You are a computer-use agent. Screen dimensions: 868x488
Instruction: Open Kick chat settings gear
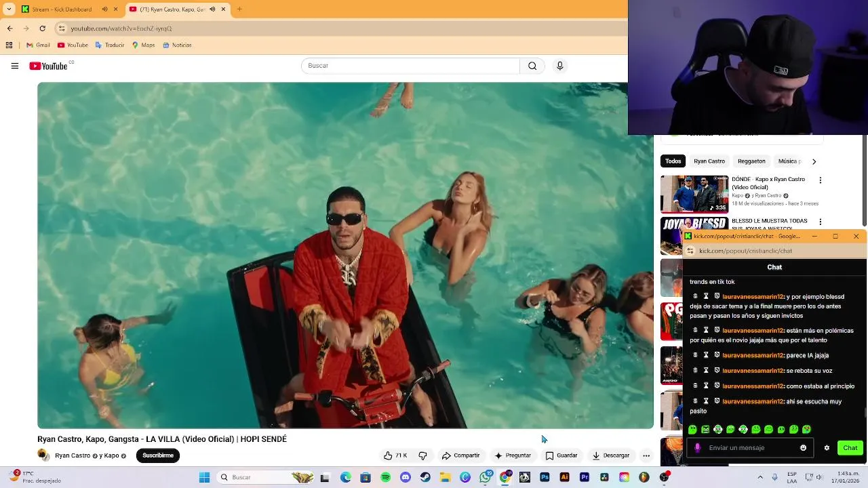[x=827, y=448]
